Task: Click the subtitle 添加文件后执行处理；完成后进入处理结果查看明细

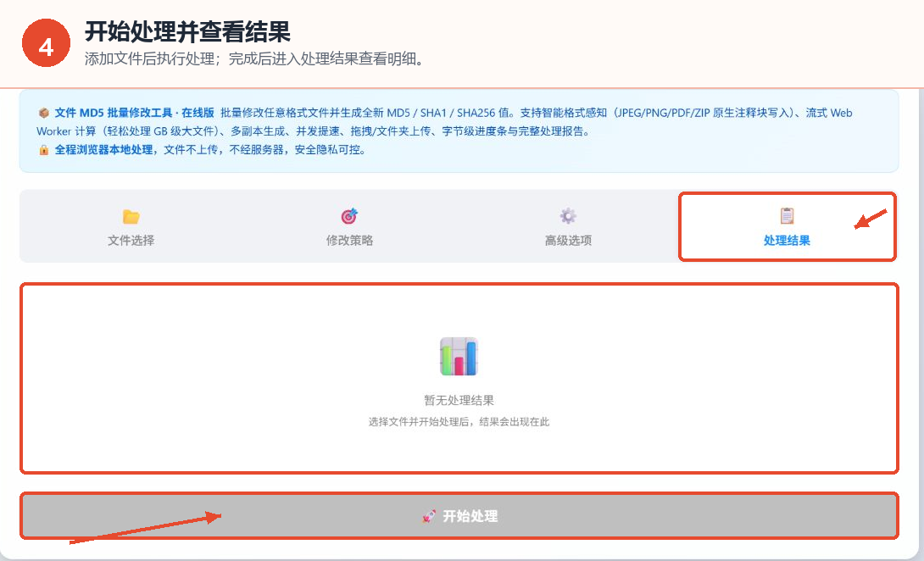Action: coord(254,59)
